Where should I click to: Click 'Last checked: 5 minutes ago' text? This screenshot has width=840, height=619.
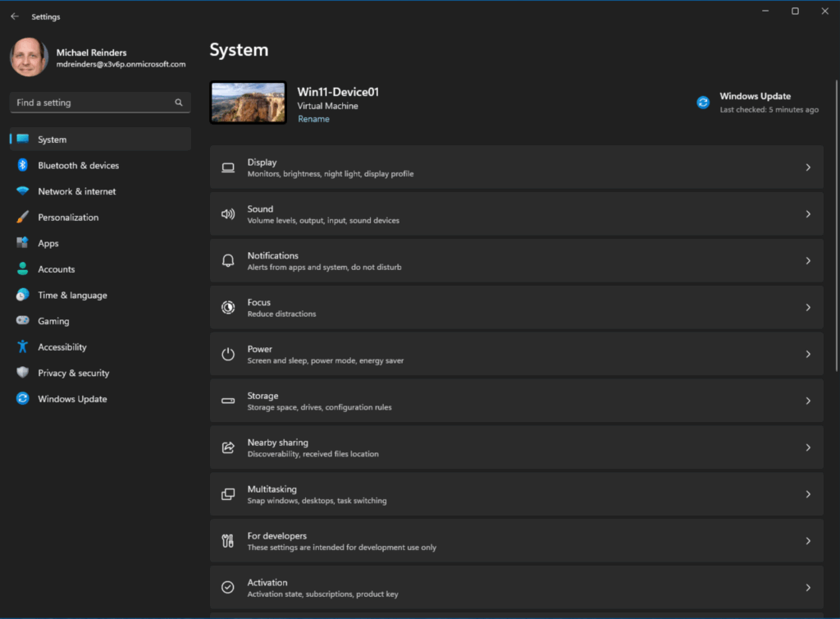pos(769,110)
